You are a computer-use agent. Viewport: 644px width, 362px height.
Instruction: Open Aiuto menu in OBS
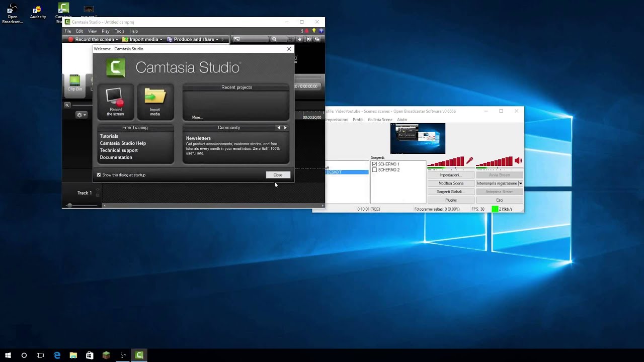(x=402, y=120)
